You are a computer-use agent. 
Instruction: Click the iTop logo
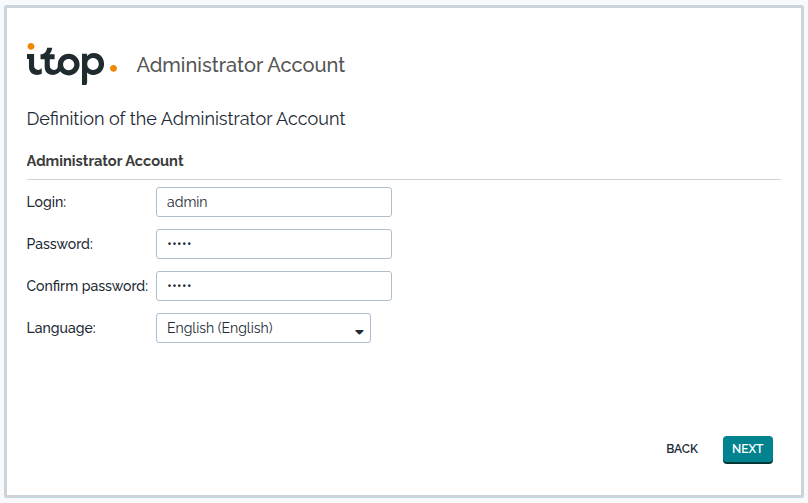(72, 64)
